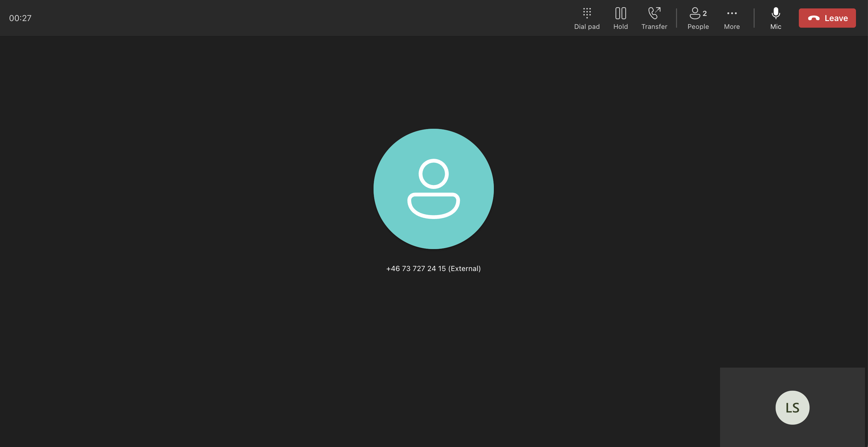Select the LS initials avatar

pos(792,408)
